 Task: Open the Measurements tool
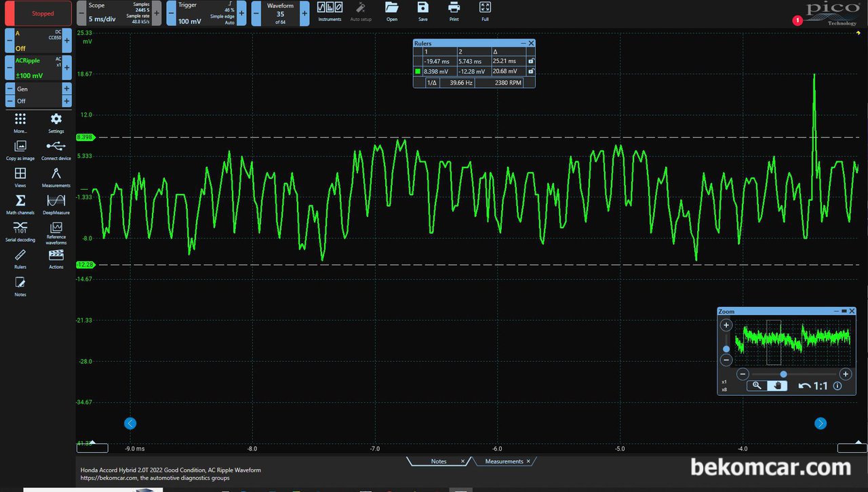click(x=56, y=176)
